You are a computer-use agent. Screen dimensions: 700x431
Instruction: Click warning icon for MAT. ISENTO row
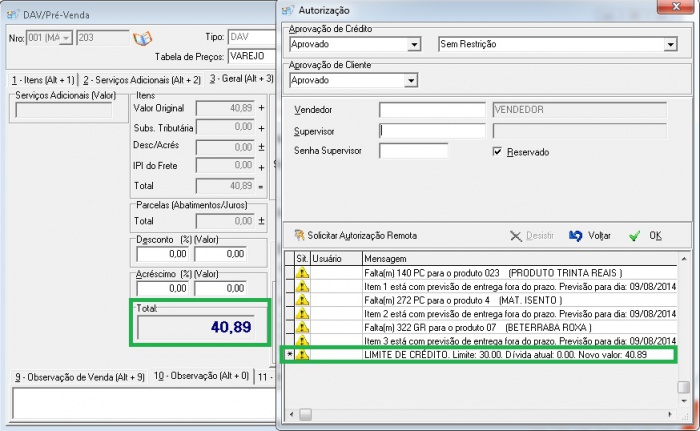point(301,299)
